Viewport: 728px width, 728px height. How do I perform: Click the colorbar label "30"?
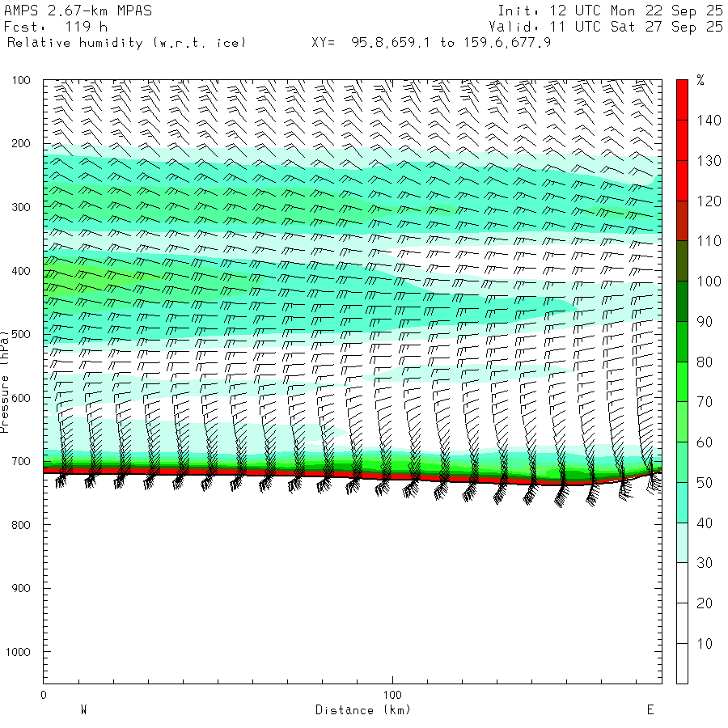(x=705, y=563)
